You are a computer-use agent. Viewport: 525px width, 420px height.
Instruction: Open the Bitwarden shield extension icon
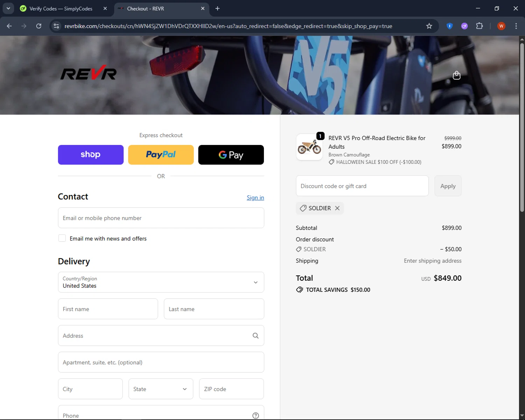pyautogui.click(x=449, y=26)
